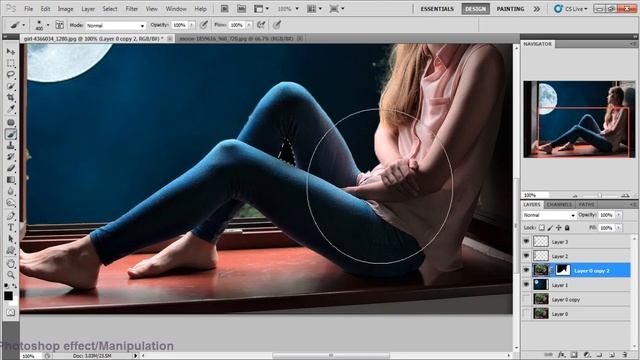Hide Layer 3 visibility
Viewport: 640px width, 360px height.
(x=526, y=242)
